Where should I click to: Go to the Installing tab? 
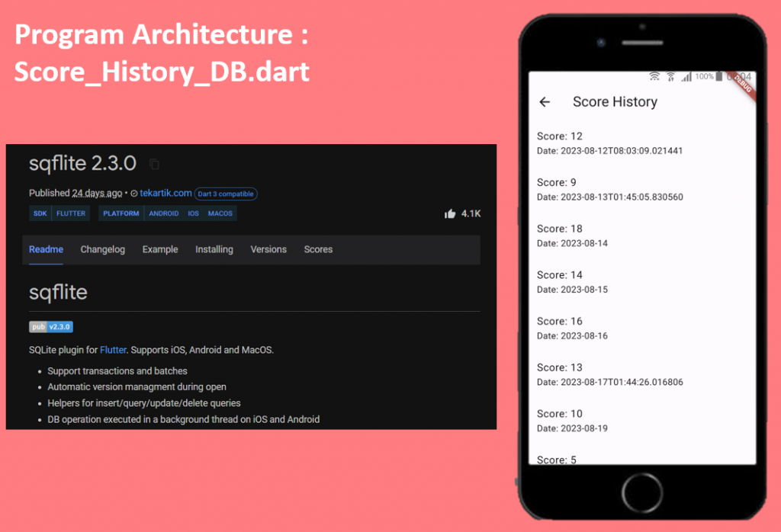214,249
